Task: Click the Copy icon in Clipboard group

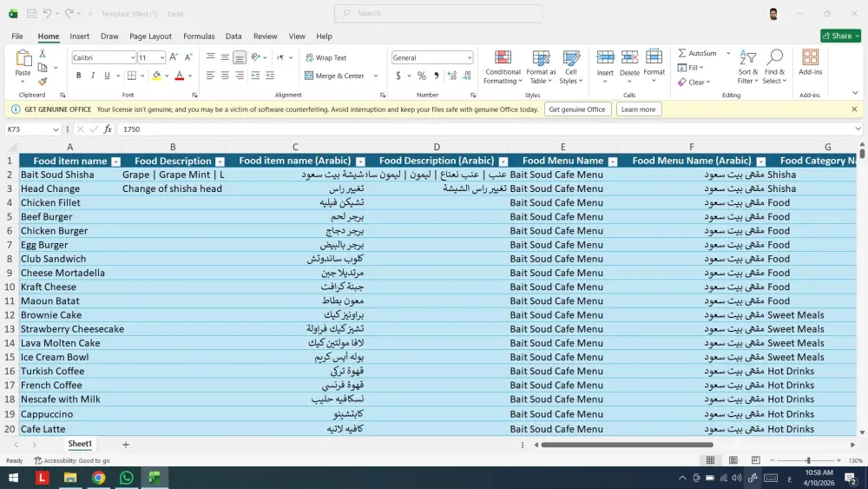Action: [43, 68]
